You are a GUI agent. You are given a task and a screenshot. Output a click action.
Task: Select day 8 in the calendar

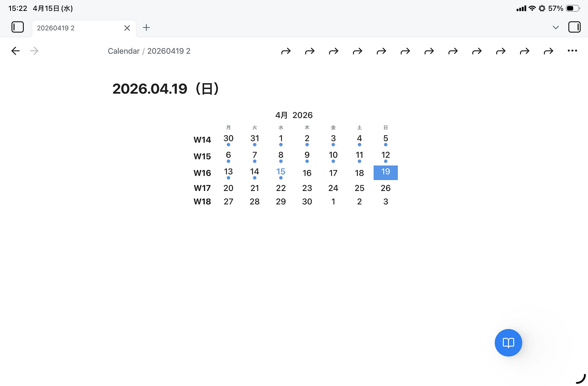click(281, 156)
